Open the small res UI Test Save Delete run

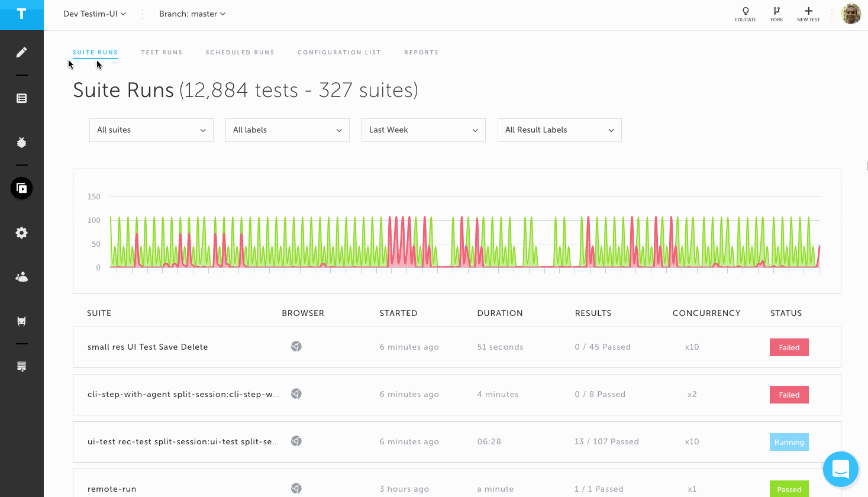tap(148, 347)
